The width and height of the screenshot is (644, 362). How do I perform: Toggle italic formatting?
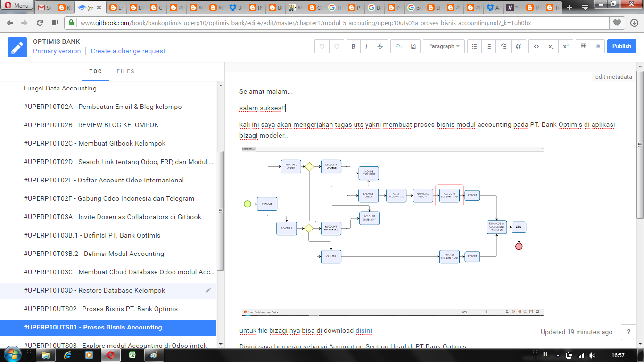point(366,46)
